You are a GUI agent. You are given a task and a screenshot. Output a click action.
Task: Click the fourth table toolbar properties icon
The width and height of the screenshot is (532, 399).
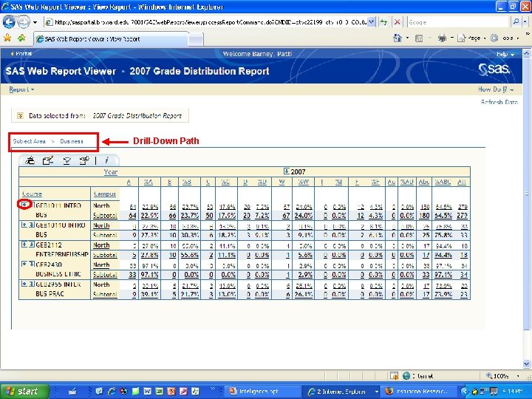point(83,160)
